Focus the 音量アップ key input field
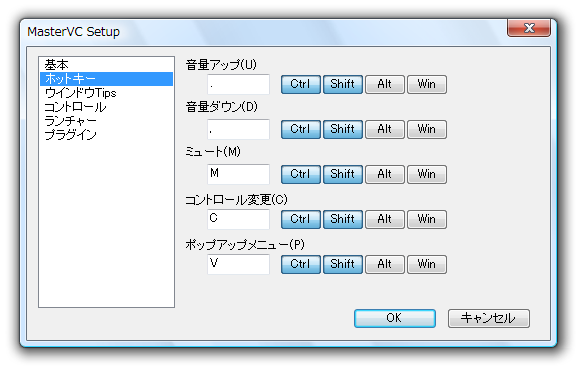The width and height of the screenshot is (579, 368). point(238,84)
